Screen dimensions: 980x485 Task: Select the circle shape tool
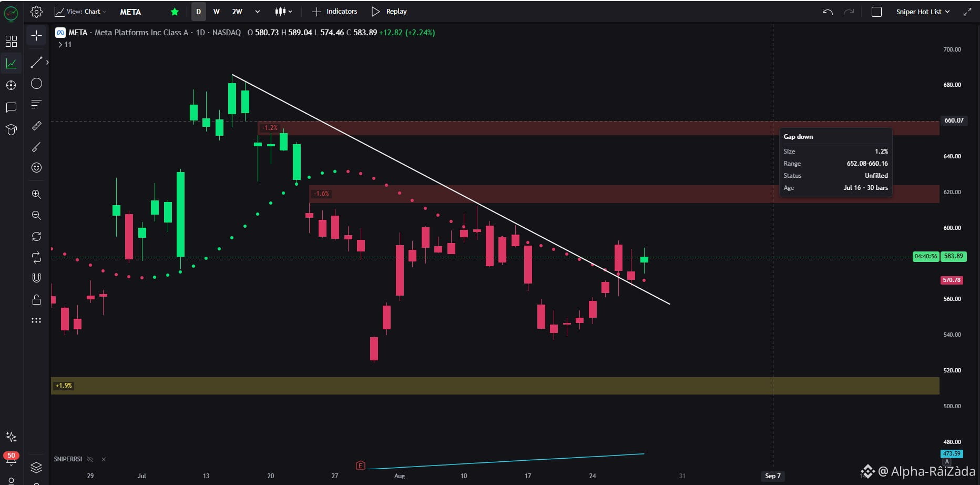pyautogui.click(x=36, y=84)
